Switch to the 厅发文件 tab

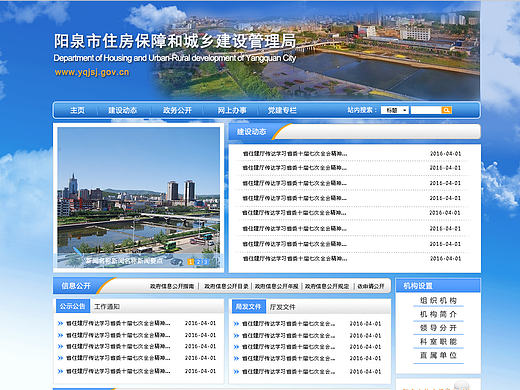(x=282, y=307)
